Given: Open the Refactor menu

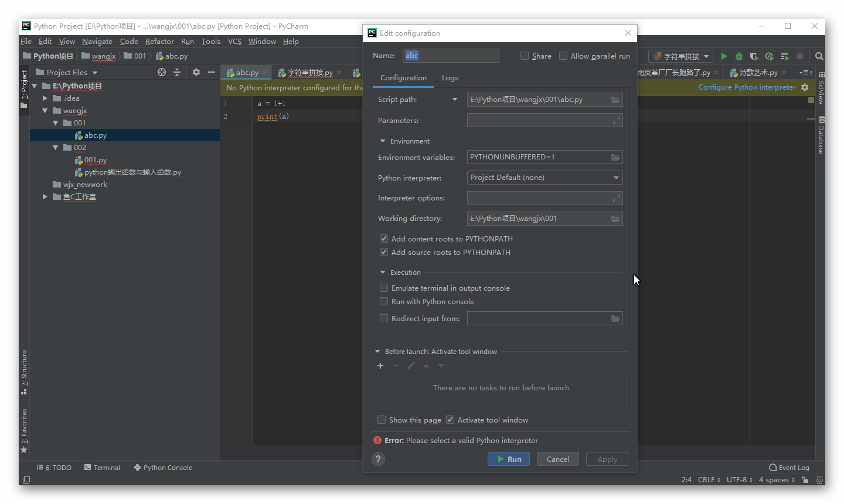Looking at the screenshot, I should pyautogui.click(x=159, y=42).
